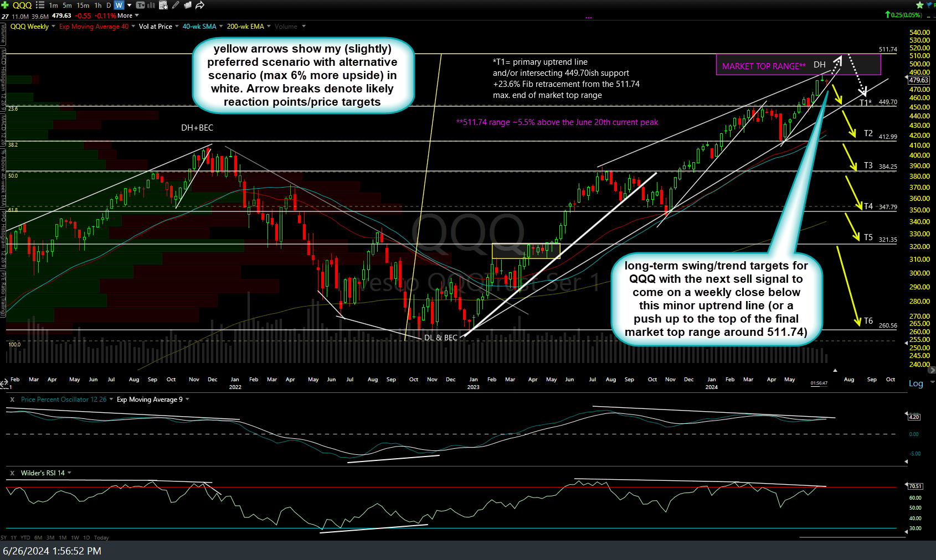Viewport: 936px width, 560px height.
Task: Select the pencil drawing tool
Action: [x=176, y=5]
